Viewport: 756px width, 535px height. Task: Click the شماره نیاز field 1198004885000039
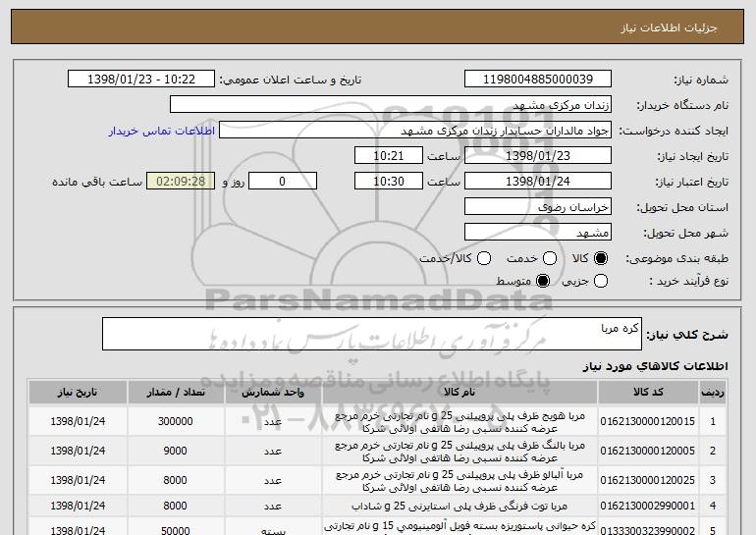coord(538,79)
